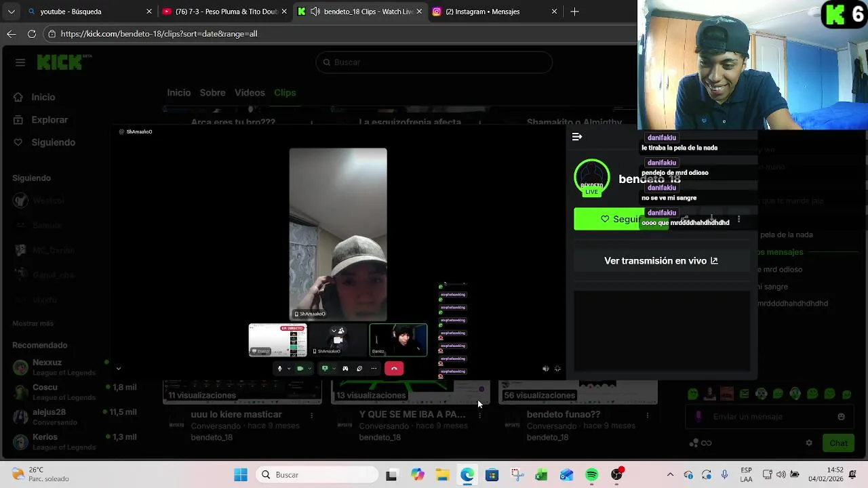Screen dimensions: 868x488
Task: Select the EN DIRECTO stream thumbnail
Action: click(x=277, y=340)
